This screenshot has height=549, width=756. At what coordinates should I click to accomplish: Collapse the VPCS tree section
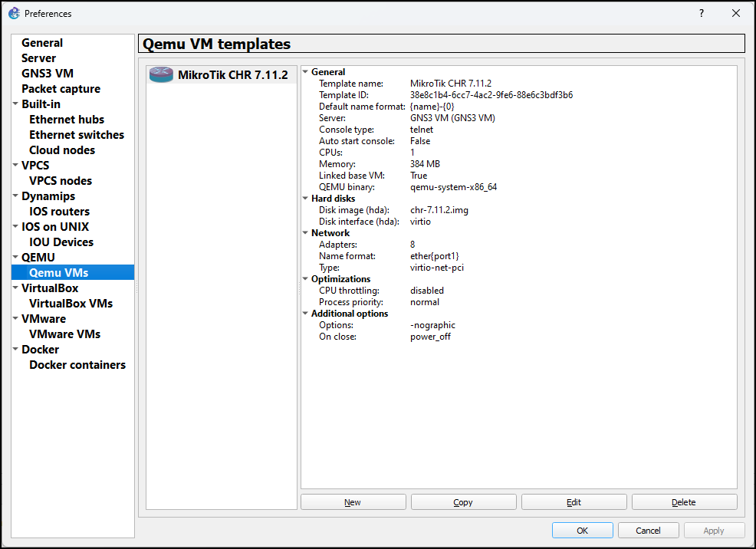(x=15, y=165)
